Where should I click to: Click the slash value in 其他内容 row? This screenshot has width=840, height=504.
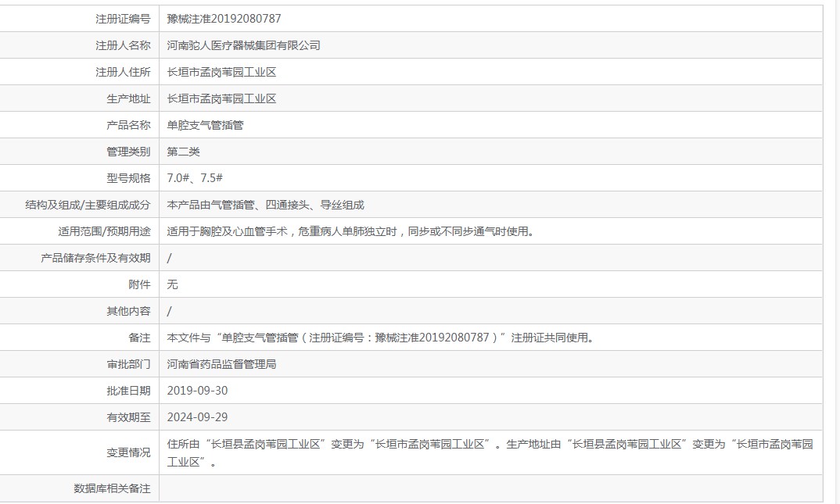(170, 311)
